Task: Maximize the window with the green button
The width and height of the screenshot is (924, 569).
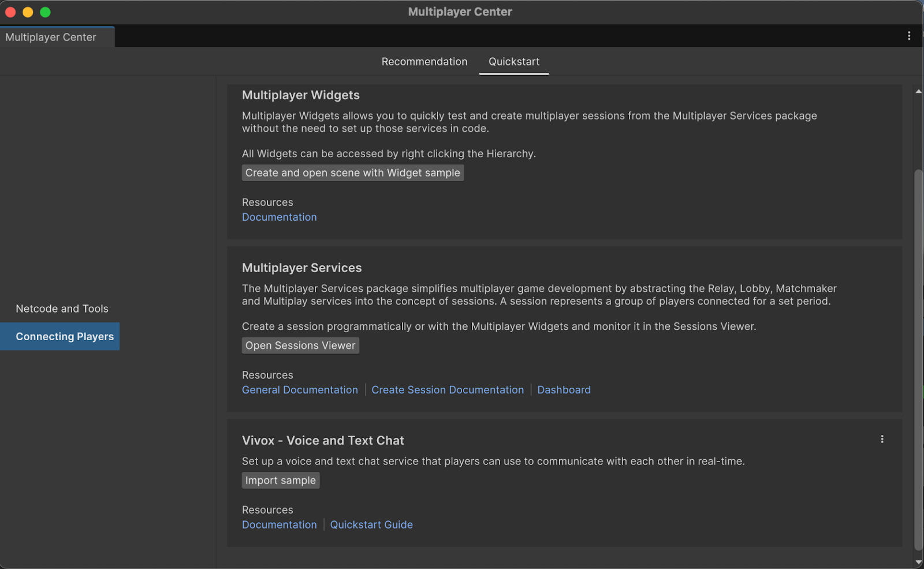Action: (45, 12)
